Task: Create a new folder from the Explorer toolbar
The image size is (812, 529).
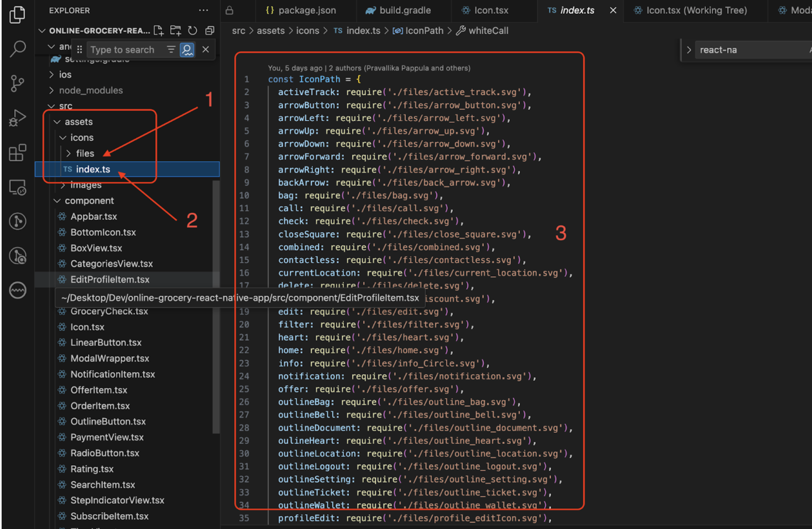Action: tap(175, 30)
